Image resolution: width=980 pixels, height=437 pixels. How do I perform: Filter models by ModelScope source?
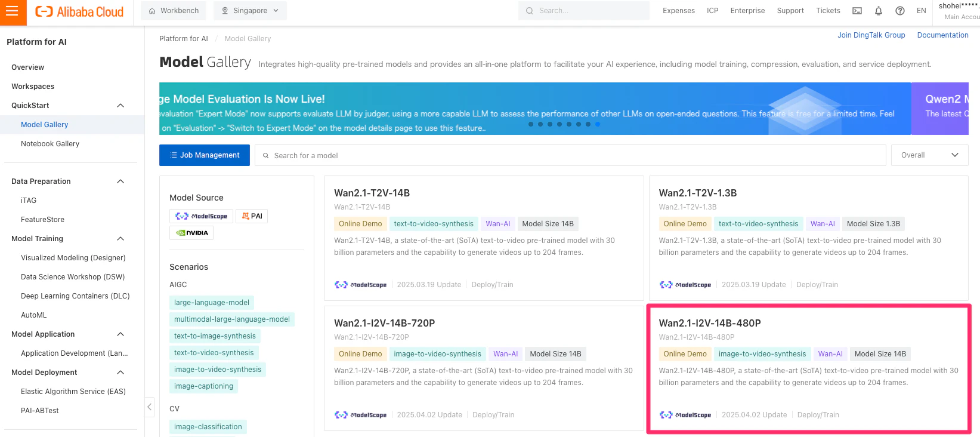pyautogui.click(x=201, y=216)
